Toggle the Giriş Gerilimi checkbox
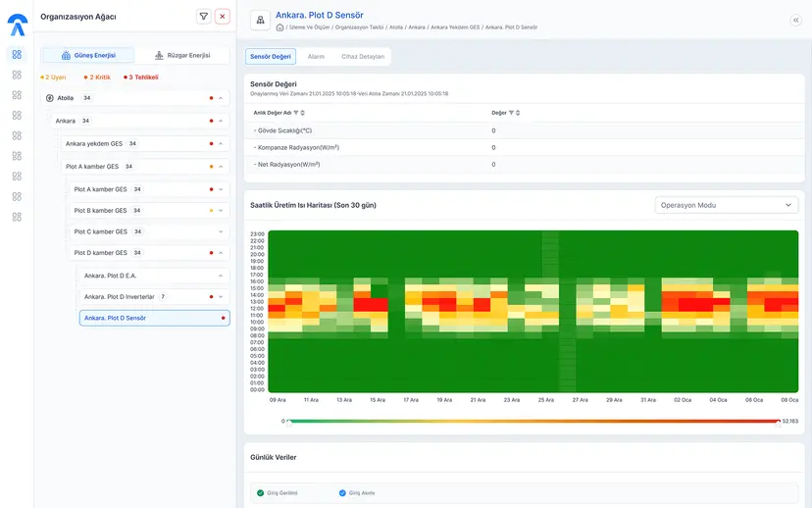Viewport: 812px width, 508px height. coord(261,493)
